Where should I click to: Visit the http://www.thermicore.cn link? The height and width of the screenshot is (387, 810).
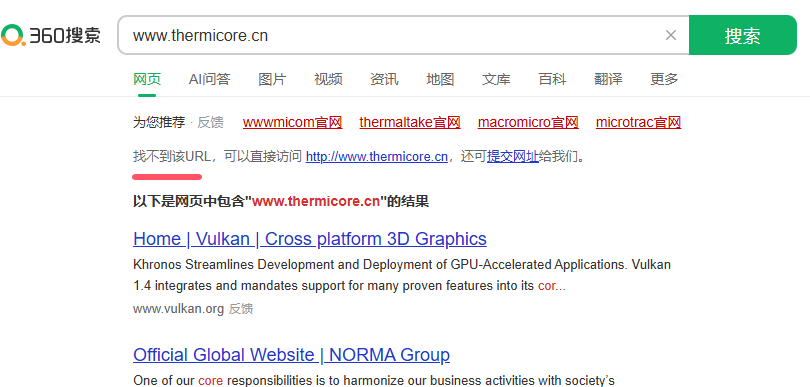point(377,157)
